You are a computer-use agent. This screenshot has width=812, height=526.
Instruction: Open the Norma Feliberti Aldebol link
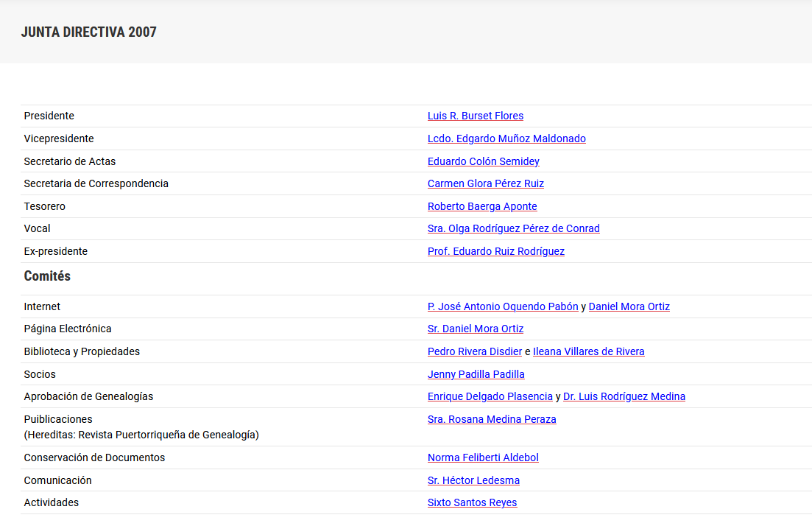483,457
